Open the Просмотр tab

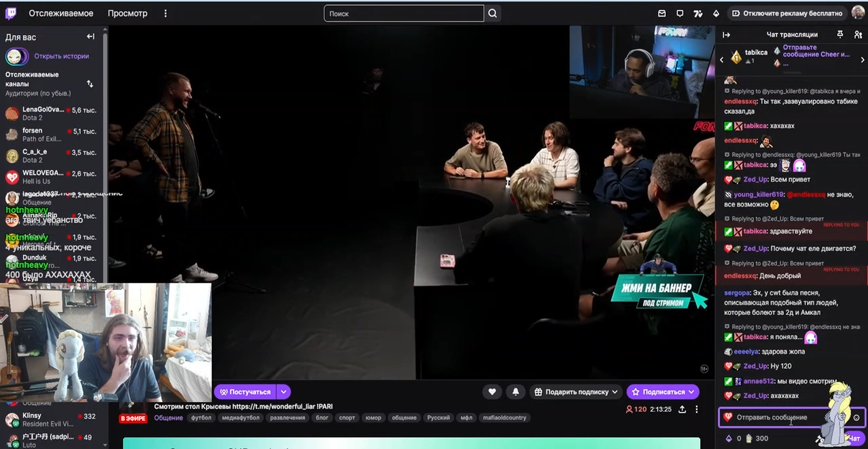[x=128, y=14]
